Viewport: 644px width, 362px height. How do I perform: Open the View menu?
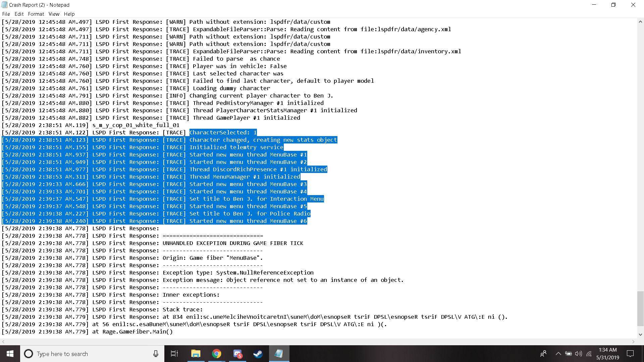54,14
